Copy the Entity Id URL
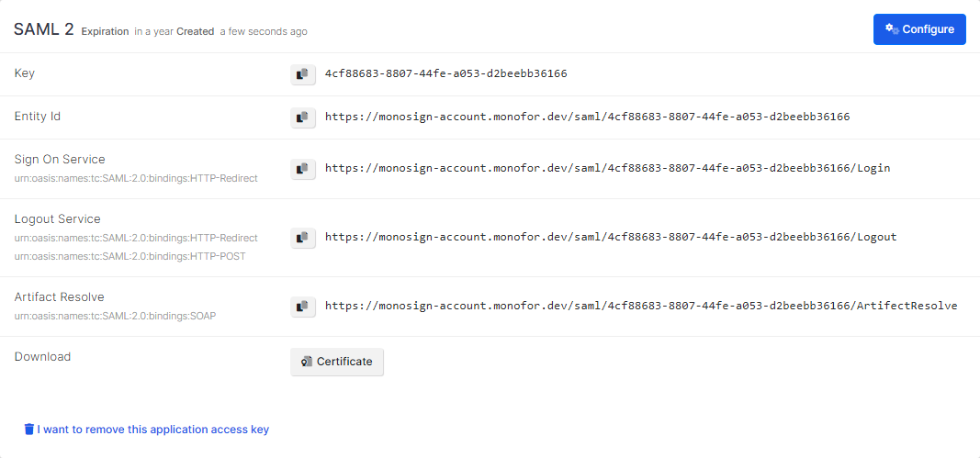The height and width of the screenshot is (458, 980). coord(303,117)
